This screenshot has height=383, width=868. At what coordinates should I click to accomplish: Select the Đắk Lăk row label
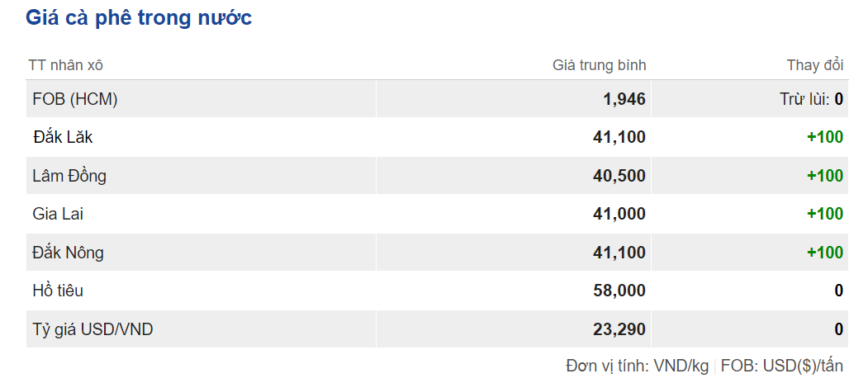pos(63,137)
